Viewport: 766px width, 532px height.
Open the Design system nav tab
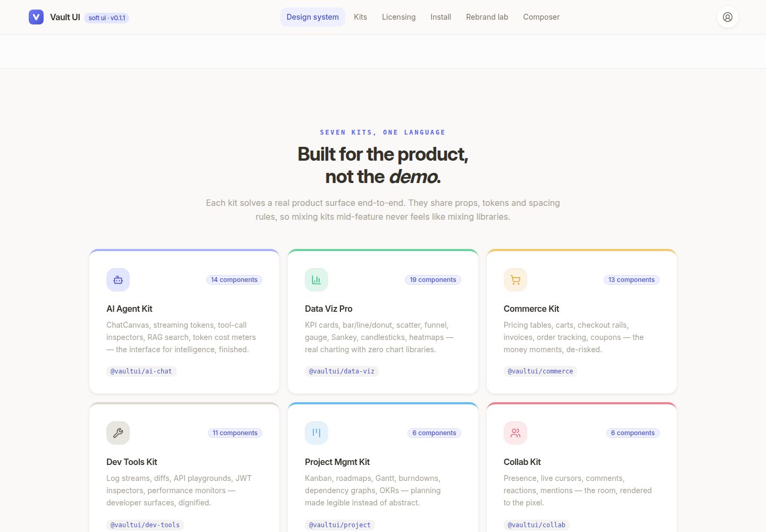[x=313, y=17]
